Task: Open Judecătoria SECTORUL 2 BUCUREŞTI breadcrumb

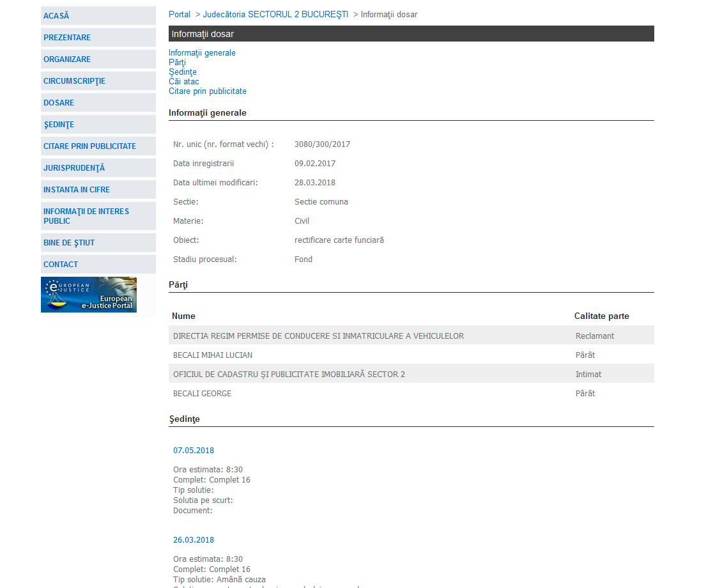Action: tap(275, 14)
